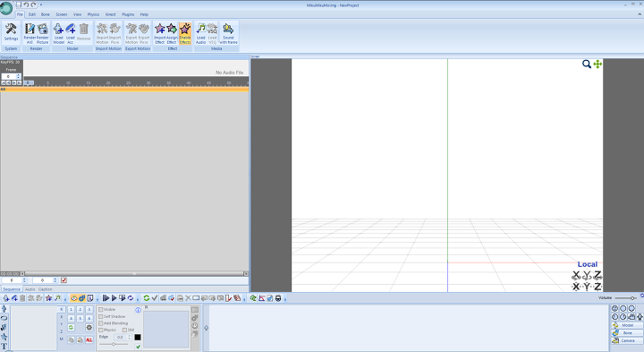Open the Help ribbon tab
This screenshot has width=644, height=352.
pyautogui.click(x=144, y=14)
